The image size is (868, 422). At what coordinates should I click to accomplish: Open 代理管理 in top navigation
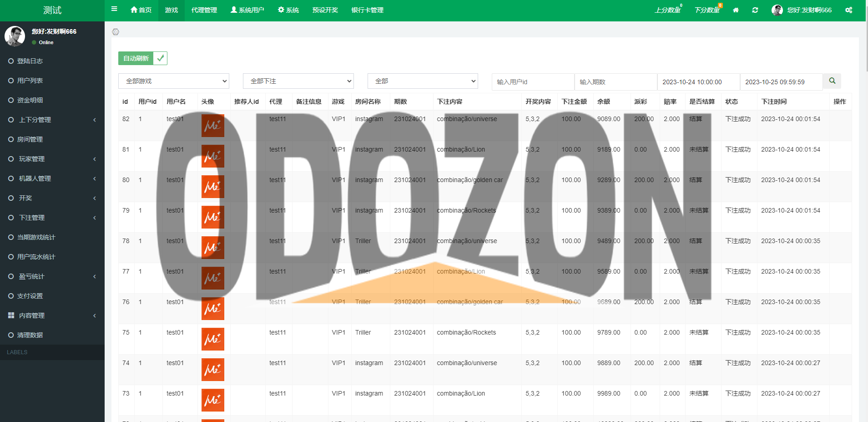point(204,10)
